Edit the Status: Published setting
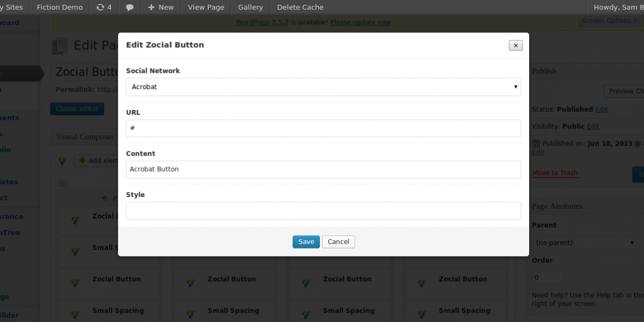 (602, 109)
